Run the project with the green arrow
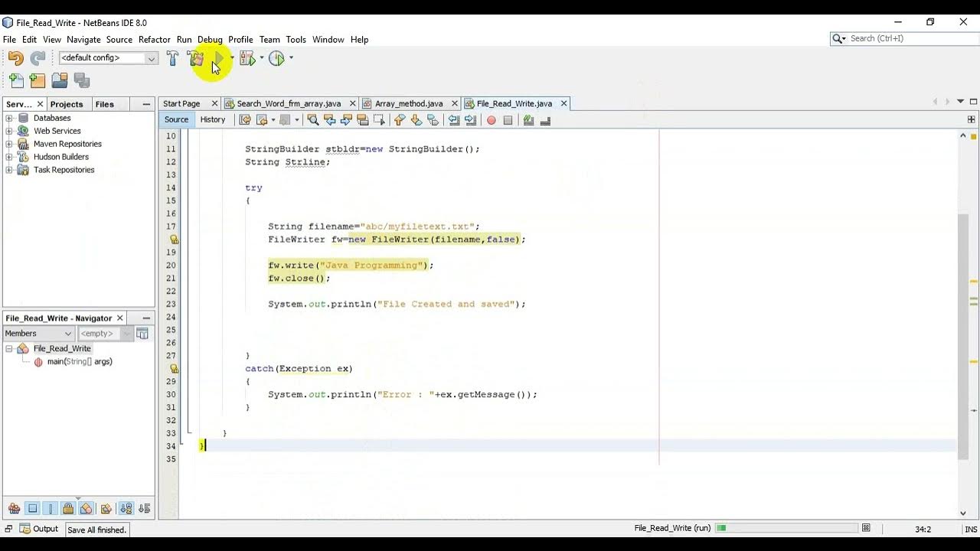 pos(218,58)
